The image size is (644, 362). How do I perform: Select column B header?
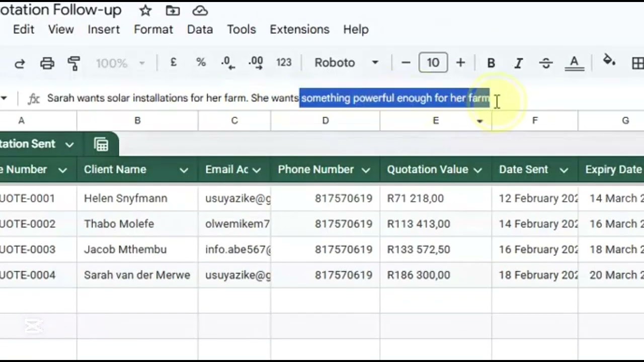[x=137, y=121]
